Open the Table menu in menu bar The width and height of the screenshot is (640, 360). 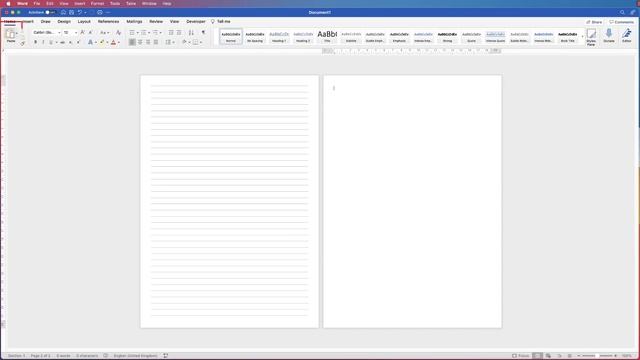[x=131, y=3]
